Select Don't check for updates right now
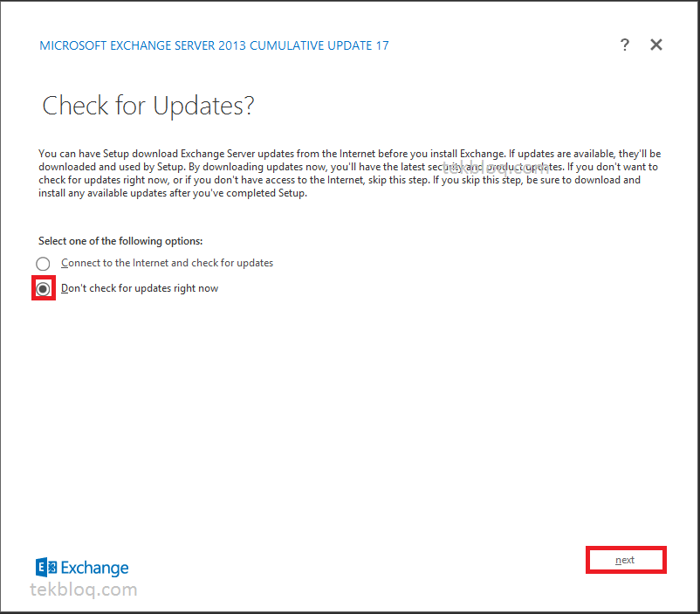 (x=43, y=289)
